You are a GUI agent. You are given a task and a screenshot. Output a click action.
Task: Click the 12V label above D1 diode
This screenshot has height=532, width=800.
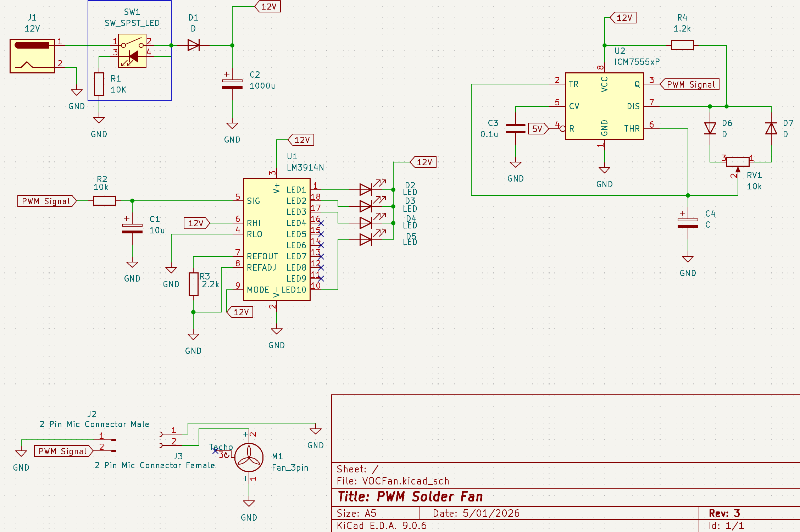point(268,7)
